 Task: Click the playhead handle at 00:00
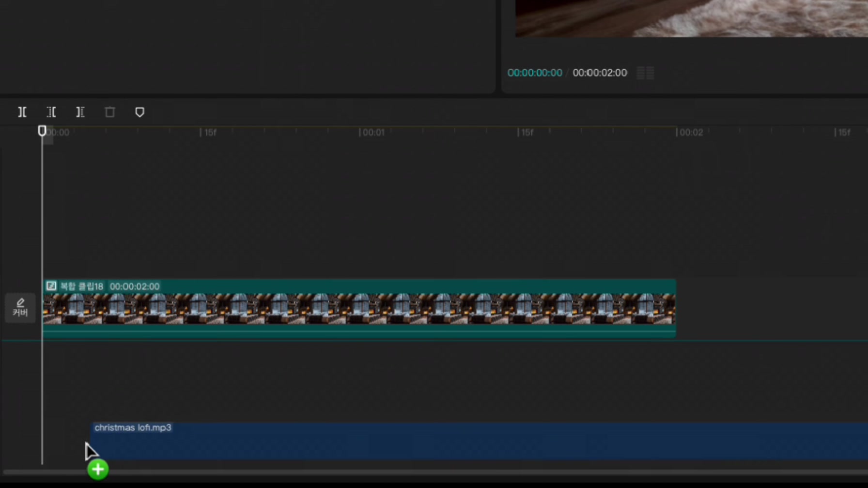[42, 131]
